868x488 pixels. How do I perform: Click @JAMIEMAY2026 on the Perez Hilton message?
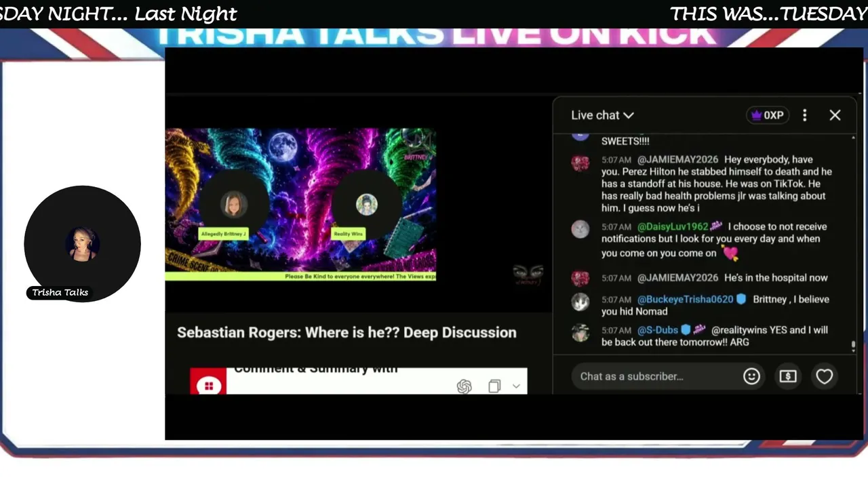[677, 159]
